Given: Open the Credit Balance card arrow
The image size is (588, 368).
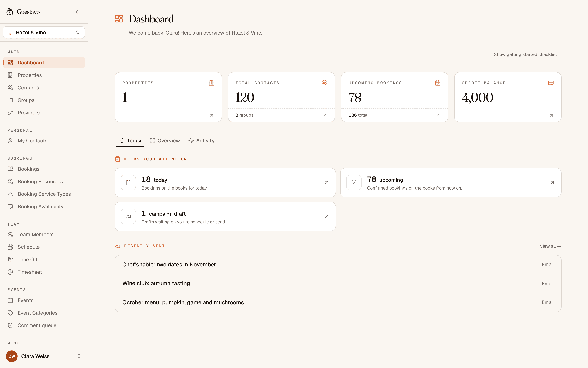Looking at the screenshot, I should point(551,116).
